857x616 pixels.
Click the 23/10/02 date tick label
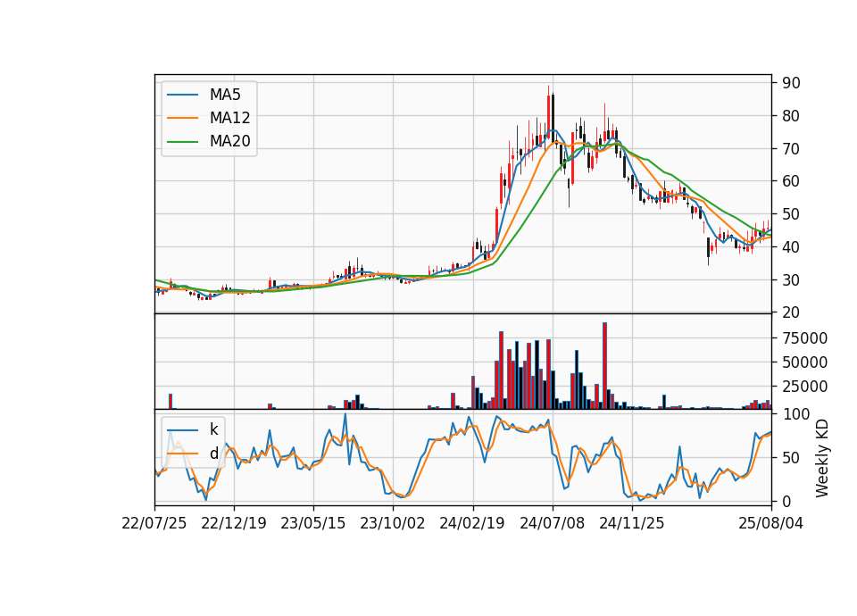point(393,523)
